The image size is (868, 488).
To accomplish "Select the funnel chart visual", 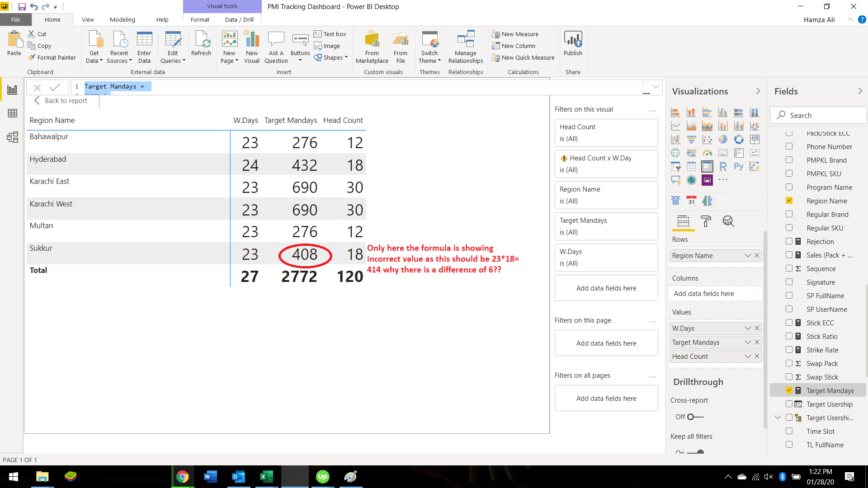I will [x=691, y=139].
